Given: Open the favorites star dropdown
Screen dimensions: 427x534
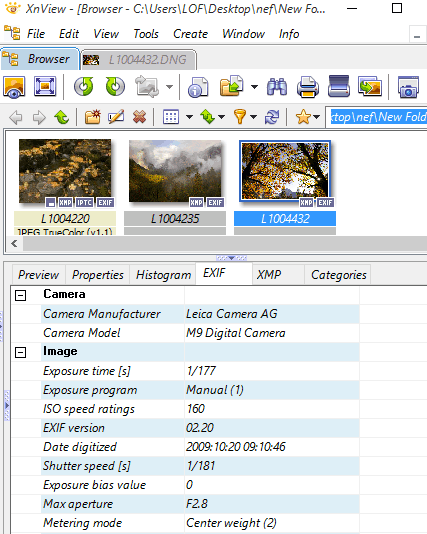Looking at the screenshot, I should pos(316,117).
